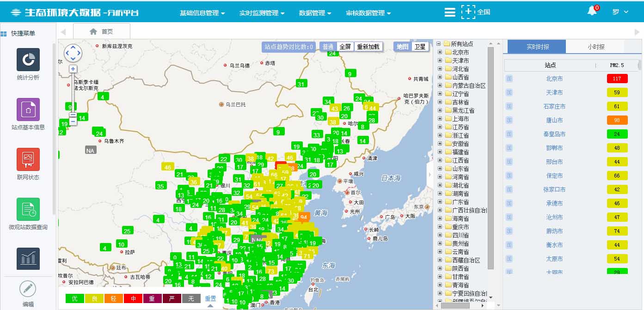The image size is (644, 310).
Task: Expand the 山东省 tree node
Action: (439, 168)
